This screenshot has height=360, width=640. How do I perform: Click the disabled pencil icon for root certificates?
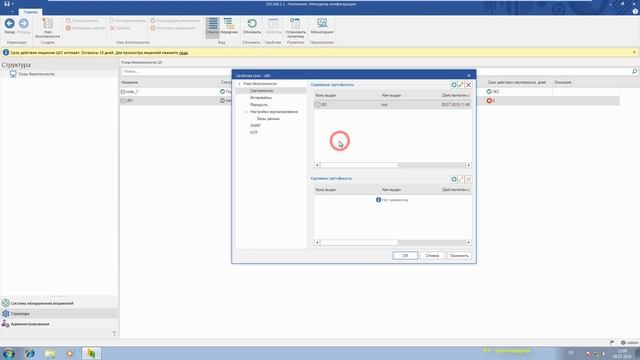(x=461, y=179)
